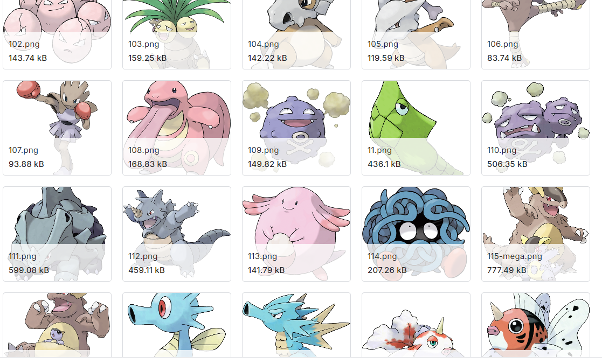Select the 115-mega.png file card
This screenshot has height=364, width=602.
point(536,234)
